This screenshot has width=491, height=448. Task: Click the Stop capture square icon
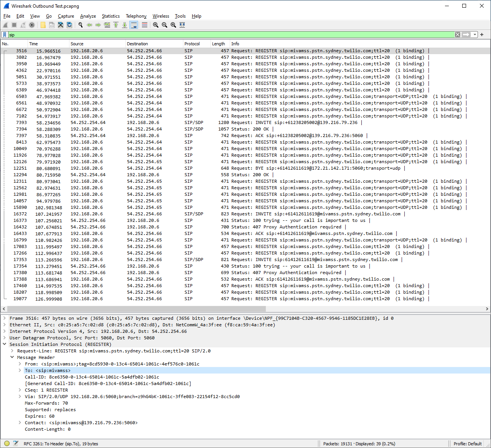tap(14, 25)
